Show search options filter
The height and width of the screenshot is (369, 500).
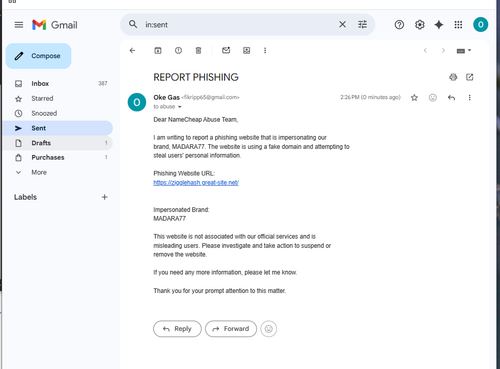click(362, 24)
